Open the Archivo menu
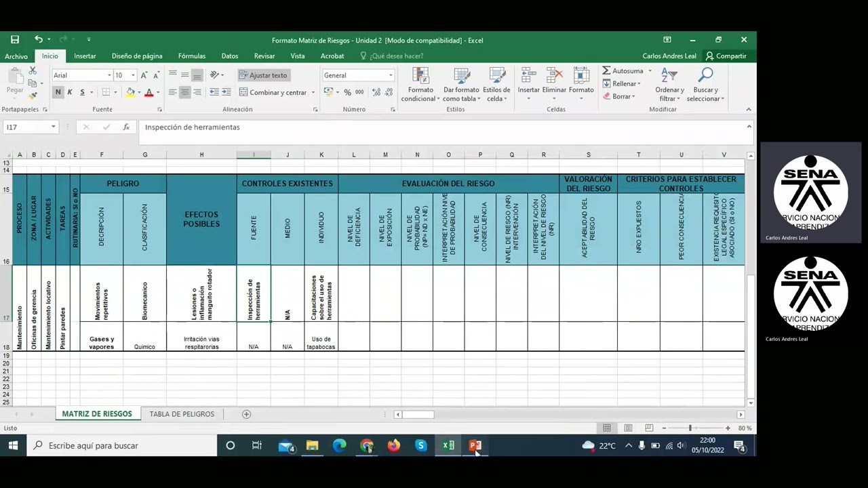 tap(16, 56)
